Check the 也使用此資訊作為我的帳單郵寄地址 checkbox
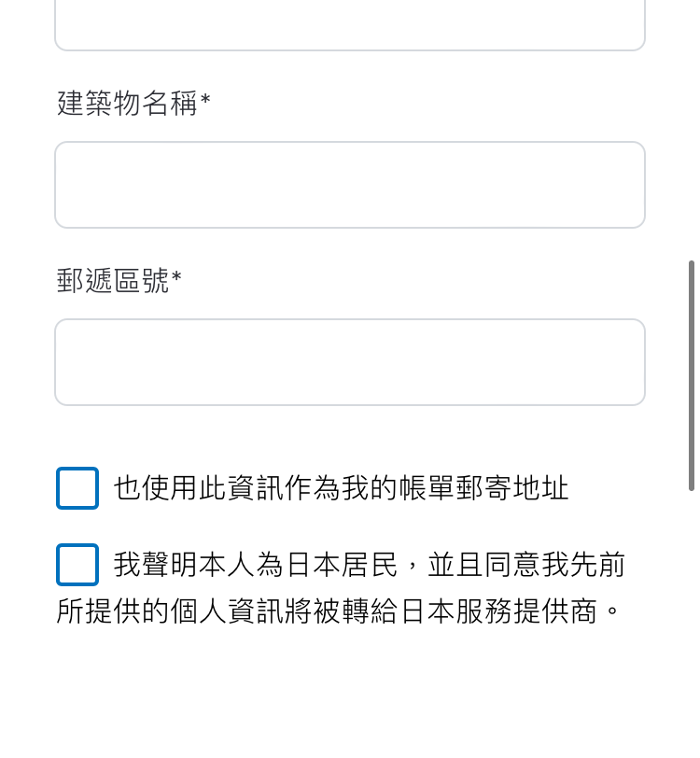 [77, 488]
